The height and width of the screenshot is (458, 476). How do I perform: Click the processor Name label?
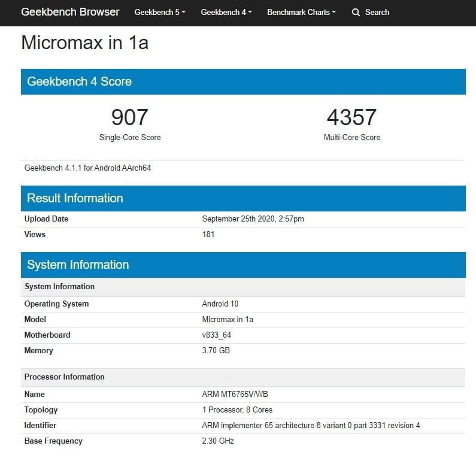(x=34, y=394)
